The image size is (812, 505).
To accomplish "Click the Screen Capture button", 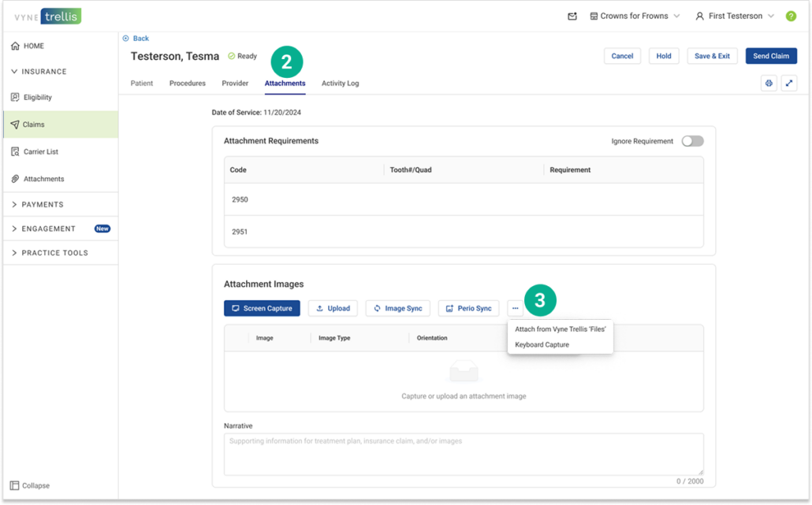I will pyautogui.click(x=262, y=309).
